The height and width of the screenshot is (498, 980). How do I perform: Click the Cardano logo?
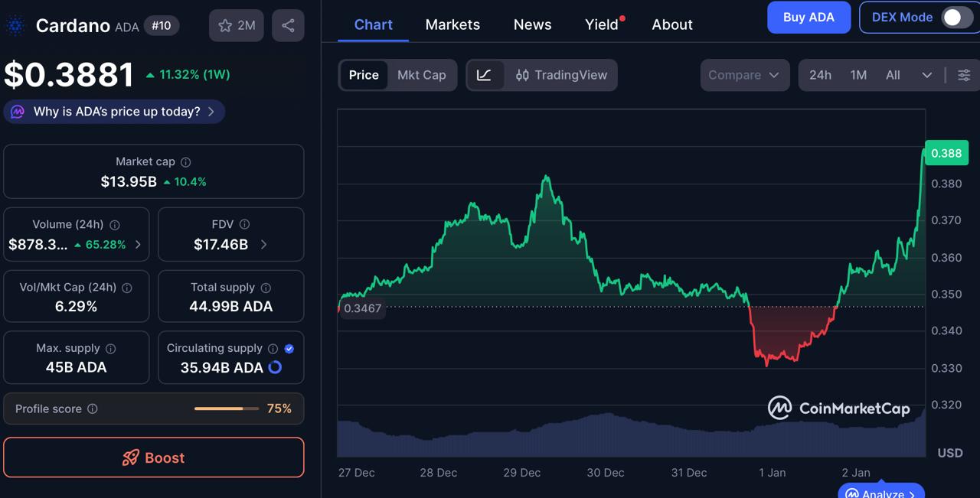pyautogui.click(x=15, y=25)
